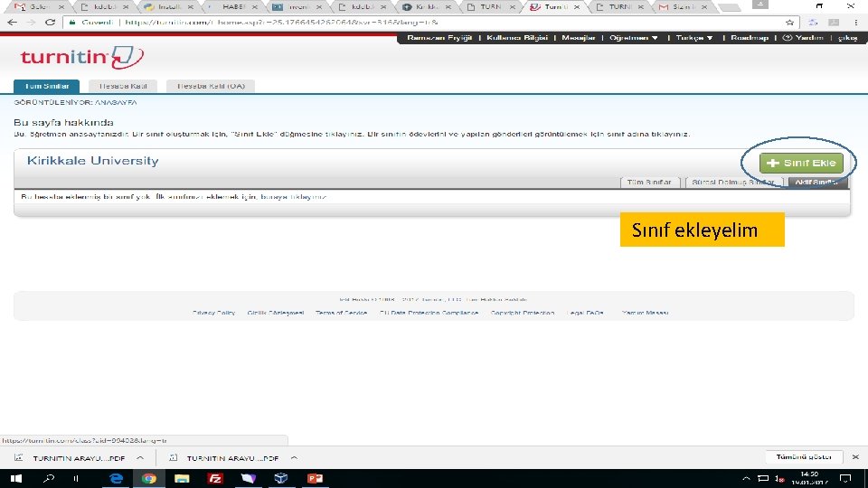This screenshot has width=868, height=488.
Task: Open PowerPoint from the taskbar
Action: [315, 479]
